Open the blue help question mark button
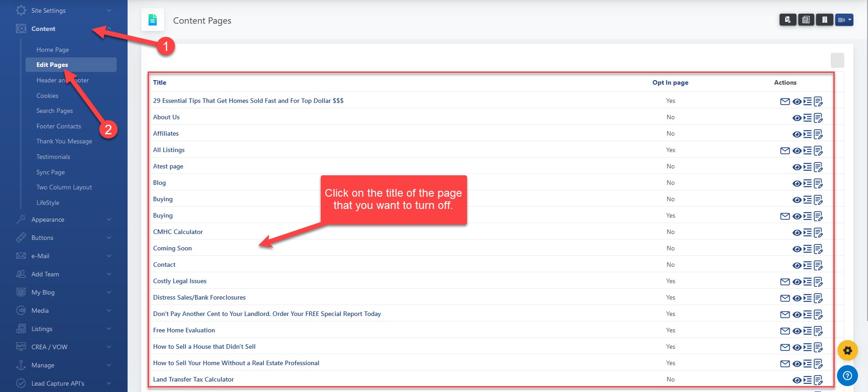The image size is (868, 392). pos(847,376)
